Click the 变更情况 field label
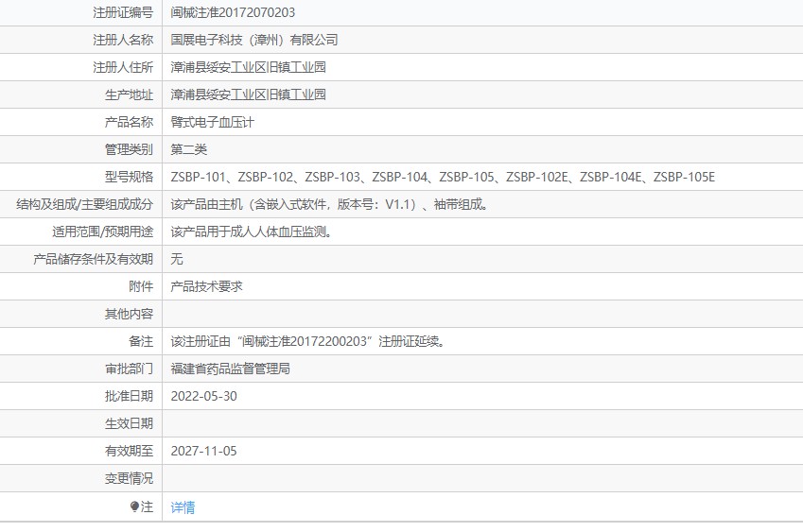 pyautogui.click(x=129, y=478)
